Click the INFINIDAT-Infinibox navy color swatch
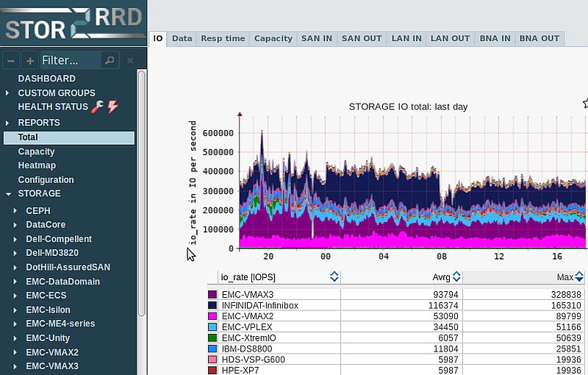 pos(212,305)
